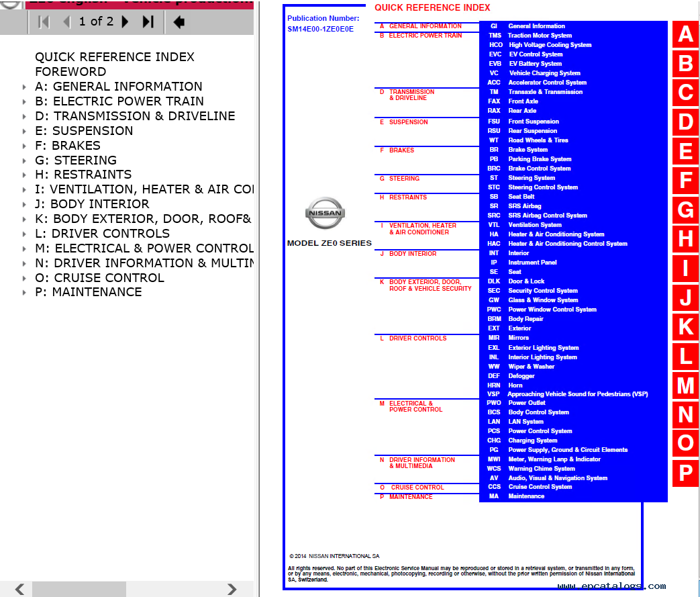Screen dimensions: 700x597
Task: Select P: MAINTENANCE tree entry
Action: [x=89, y=292]
